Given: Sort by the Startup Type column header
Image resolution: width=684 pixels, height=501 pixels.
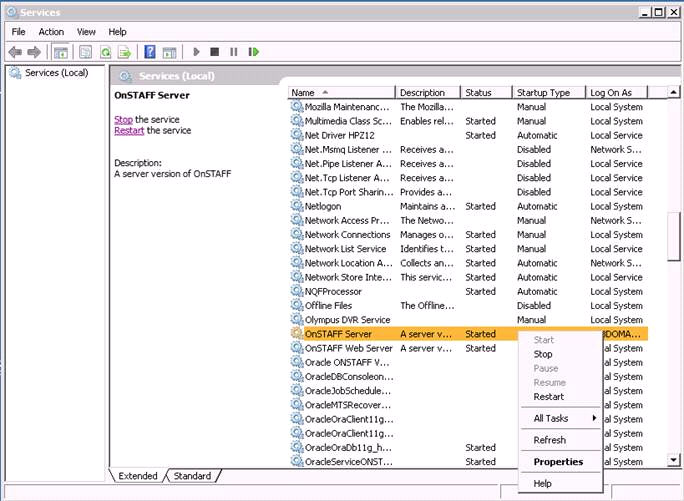Looking at the screenshot, I should (x=548, y=93).
